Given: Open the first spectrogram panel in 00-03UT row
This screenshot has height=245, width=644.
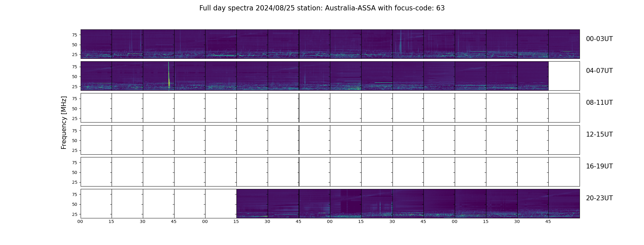Looking at the screenshot, I should coord(96,44).
